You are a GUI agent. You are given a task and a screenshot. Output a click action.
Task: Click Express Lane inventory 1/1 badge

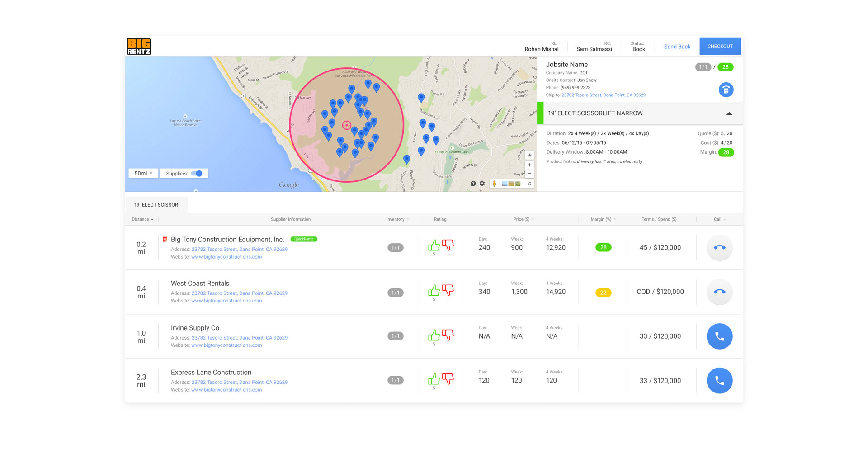(395, 380)
